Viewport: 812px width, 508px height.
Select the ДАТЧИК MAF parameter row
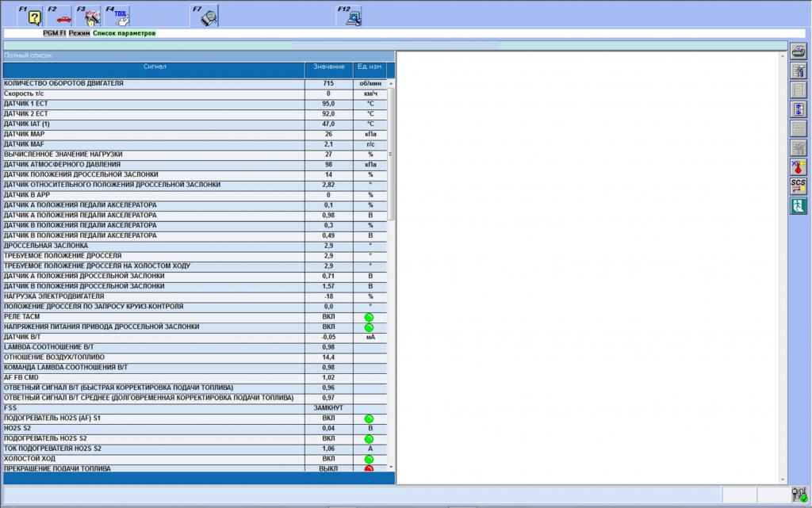154,144
